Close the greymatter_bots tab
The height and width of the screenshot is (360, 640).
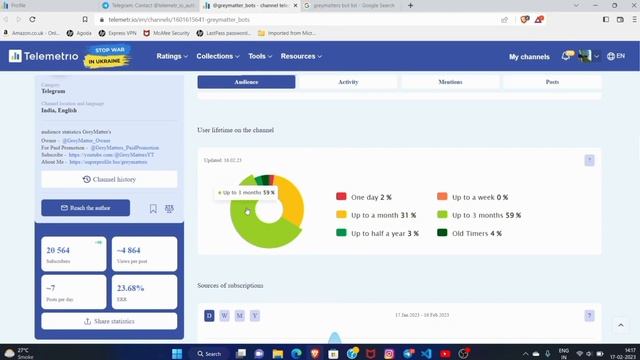click(295, 5)
